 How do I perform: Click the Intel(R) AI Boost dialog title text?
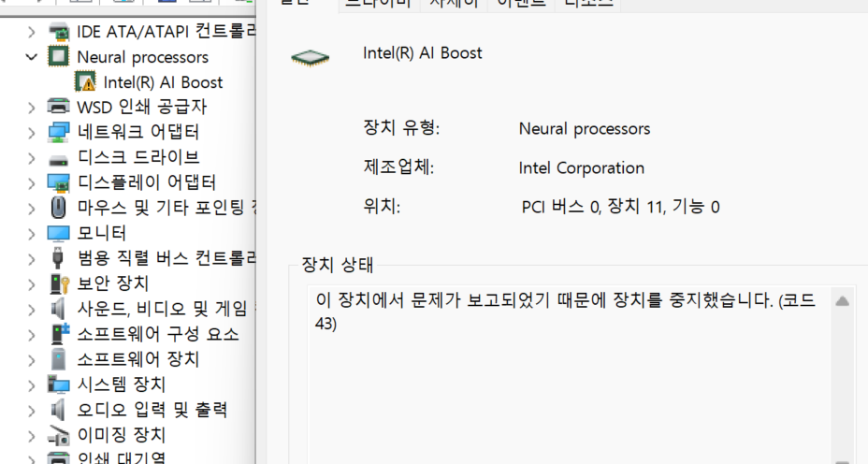tap(423, 53)
